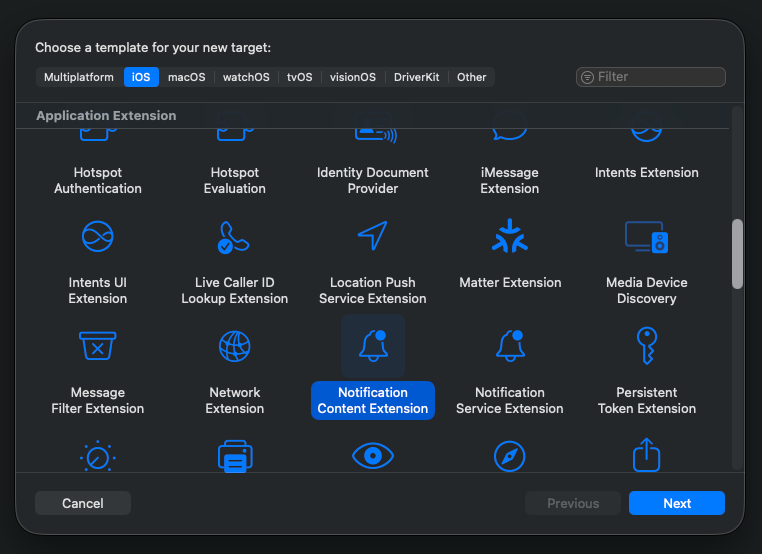Click the Cancel button

83,503
